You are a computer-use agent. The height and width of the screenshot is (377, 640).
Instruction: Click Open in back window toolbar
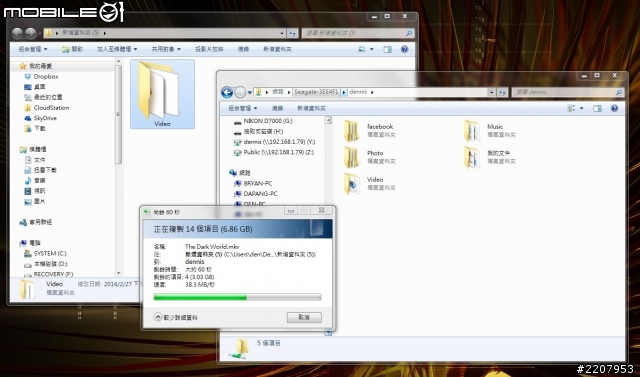[72, 49]
